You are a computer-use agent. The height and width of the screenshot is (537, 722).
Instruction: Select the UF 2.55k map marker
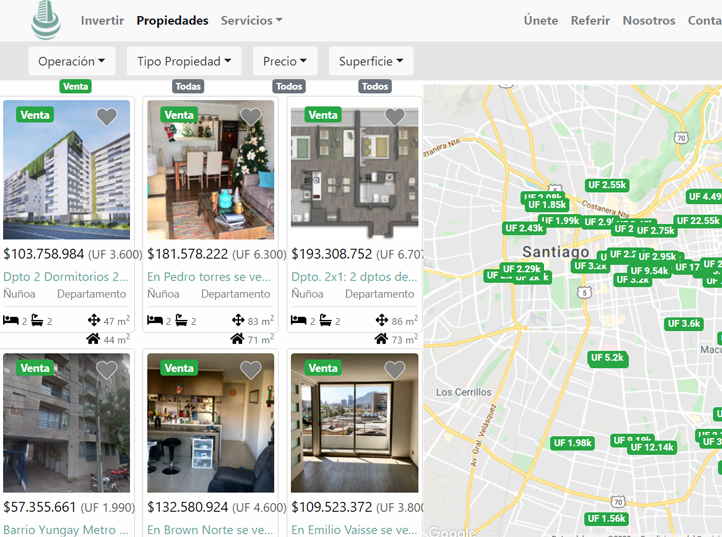click(x=607, y=185)
